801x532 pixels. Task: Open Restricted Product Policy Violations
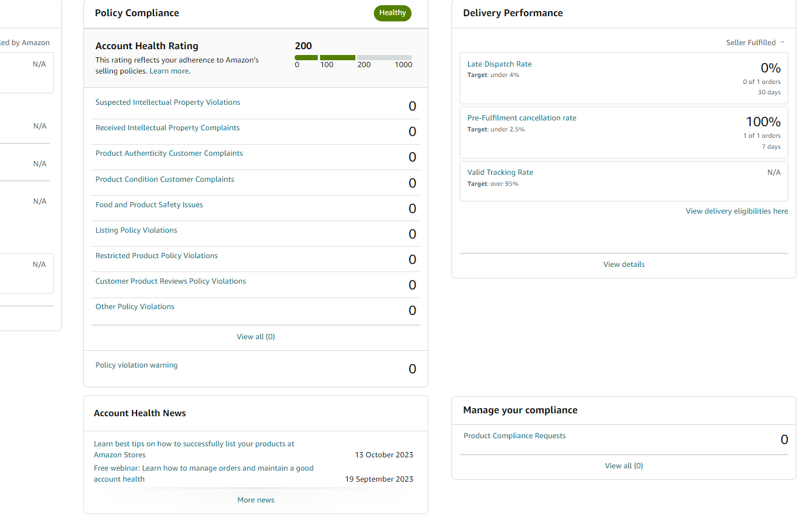point(157,256)
